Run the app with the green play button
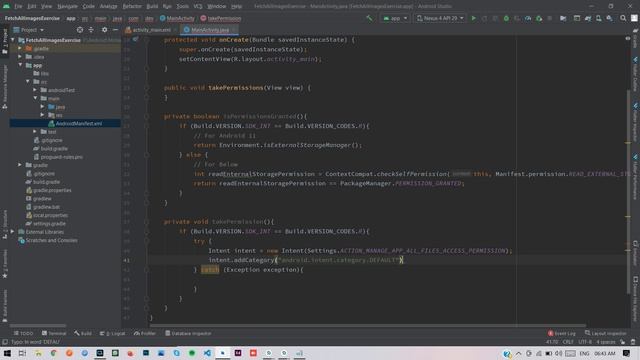 click(473, 18)
